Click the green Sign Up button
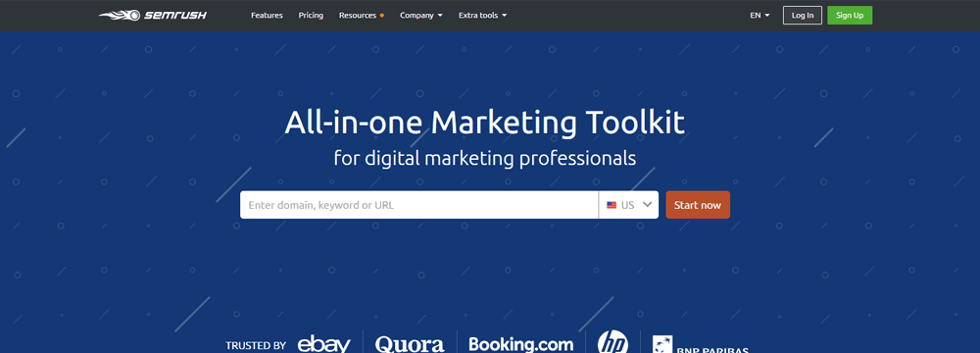This screenshot has height=353, width=980. coord(850,15)
